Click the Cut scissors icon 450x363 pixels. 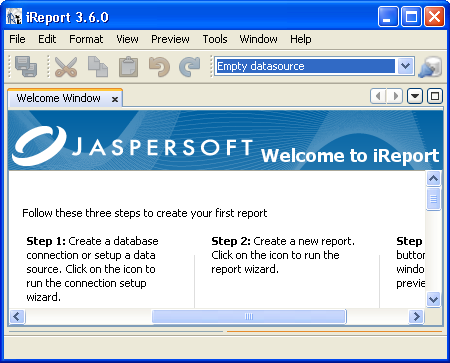coord(66,67)
